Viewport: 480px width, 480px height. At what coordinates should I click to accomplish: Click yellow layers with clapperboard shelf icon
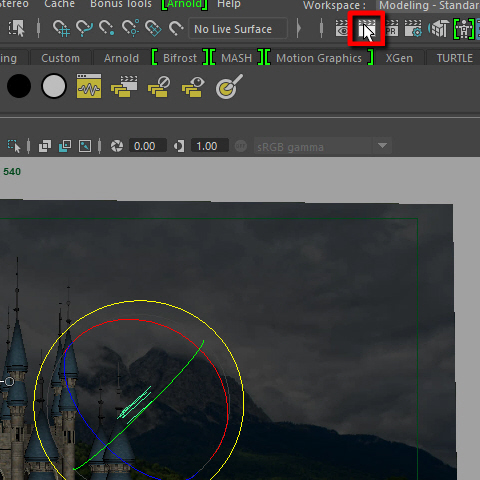[x=124, y=87]
